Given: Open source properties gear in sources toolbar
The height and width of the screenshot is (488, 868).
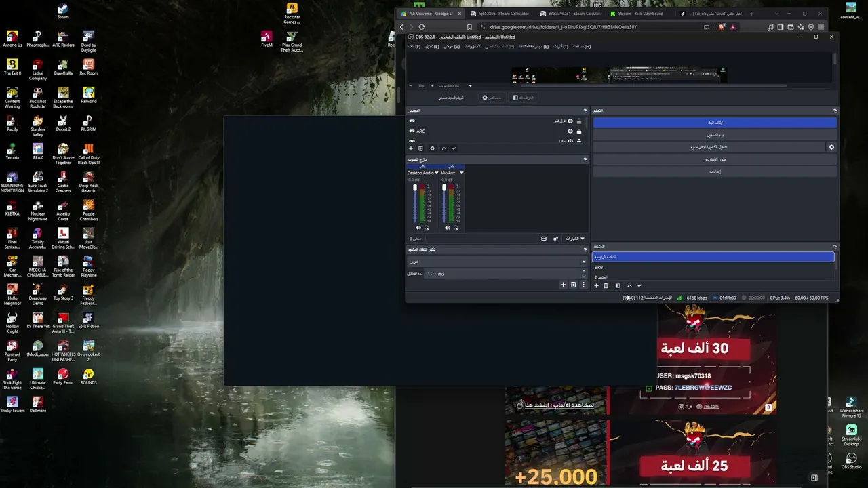Looking at the screenshot, I should (x=432, y=148).
